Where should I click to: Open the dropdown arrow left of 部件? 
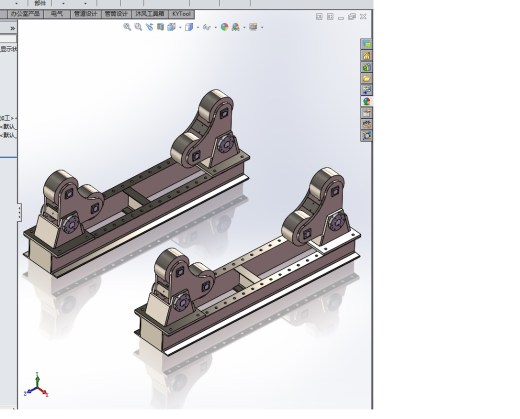[x=16, y=3]
